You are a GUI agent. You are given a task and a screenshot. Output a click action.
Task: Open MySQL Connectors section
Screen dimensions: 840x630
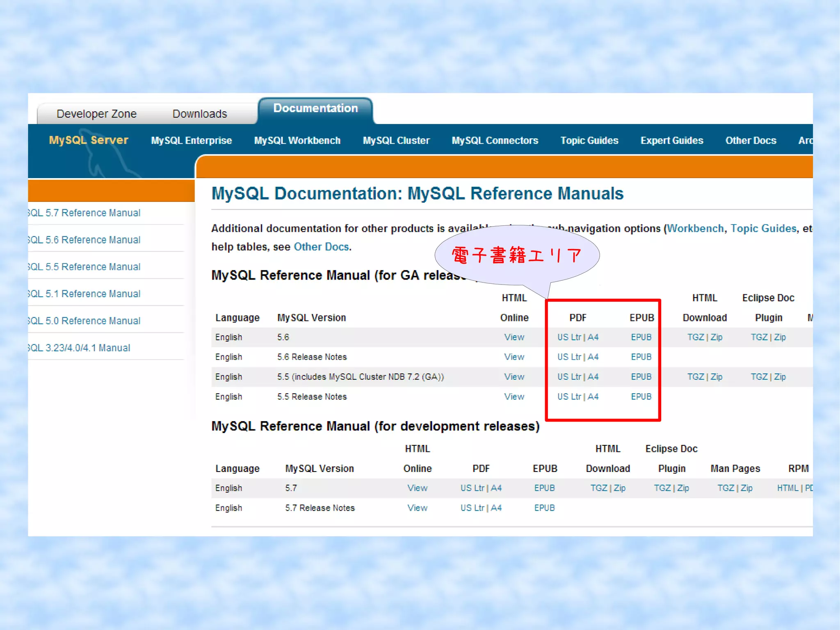click(x=495, y=140)
